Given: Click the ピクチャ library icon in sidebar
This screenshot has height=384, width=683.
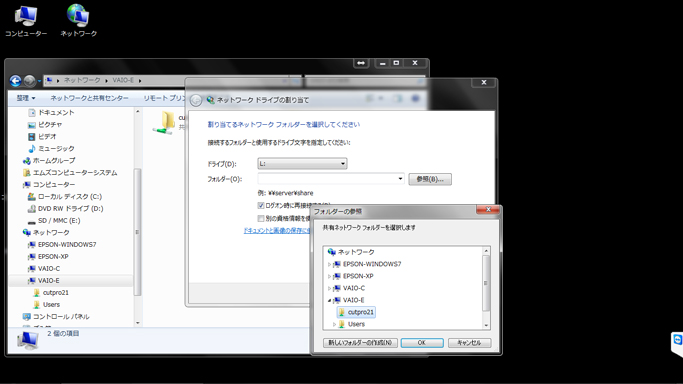Looking at the screenshot, I should (32, 125).
